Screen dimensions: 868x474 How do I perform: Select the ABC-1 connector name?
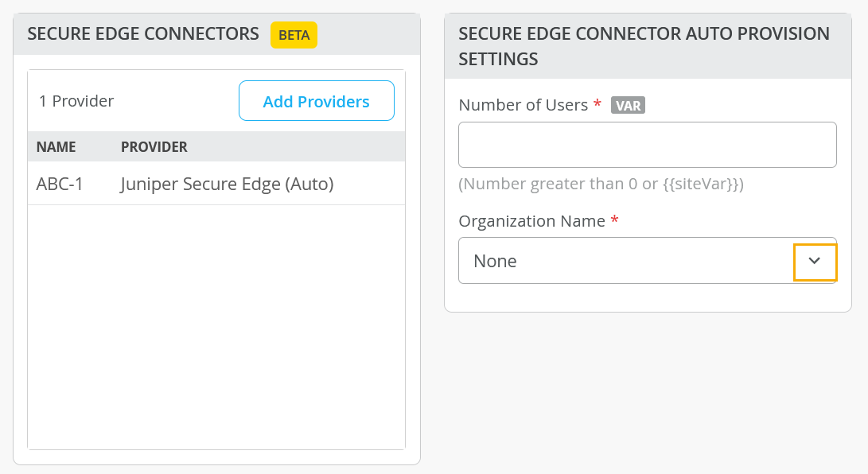pyautogui.click(x=60, y=185)
